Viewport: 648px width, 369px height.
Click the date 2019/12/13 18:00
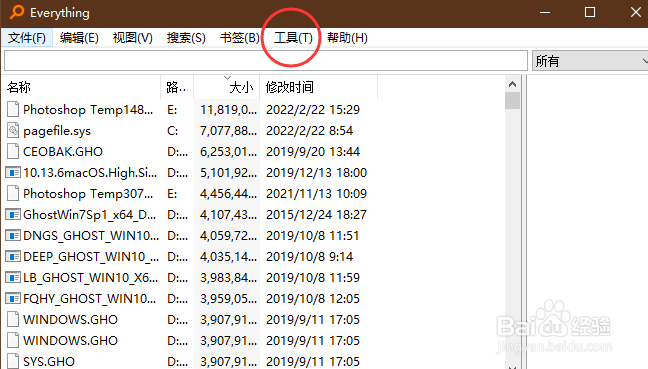tap(317, 173)
